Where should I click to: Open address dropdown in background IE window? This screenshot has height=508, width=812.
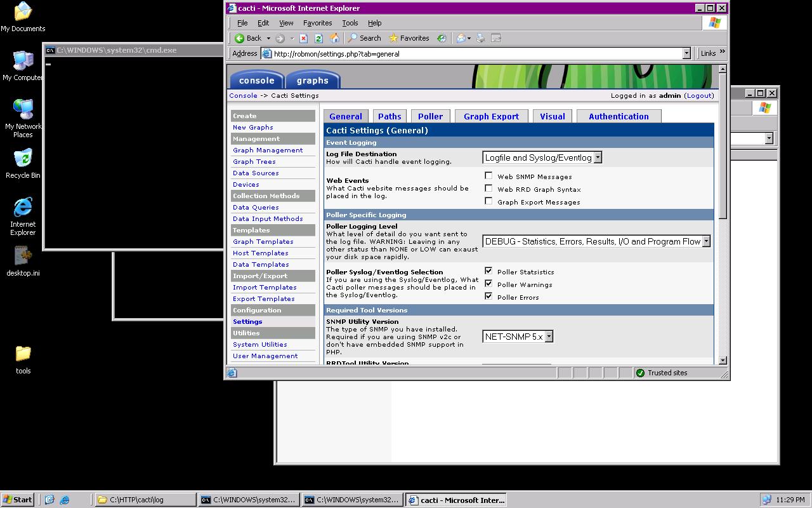click(769, 138)
